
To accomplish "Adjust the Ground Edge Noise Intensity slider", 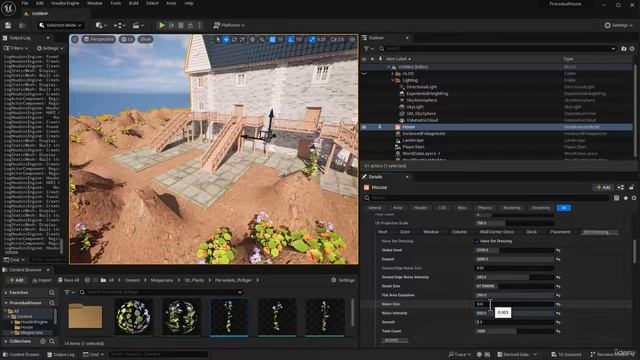I will (x=514, y=277).
